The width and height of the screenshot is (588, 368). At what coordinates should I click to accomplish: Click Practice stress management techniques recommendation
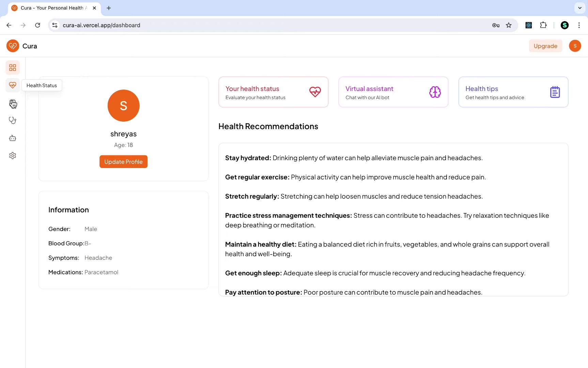pyautogui.click(x=387, y=220)
